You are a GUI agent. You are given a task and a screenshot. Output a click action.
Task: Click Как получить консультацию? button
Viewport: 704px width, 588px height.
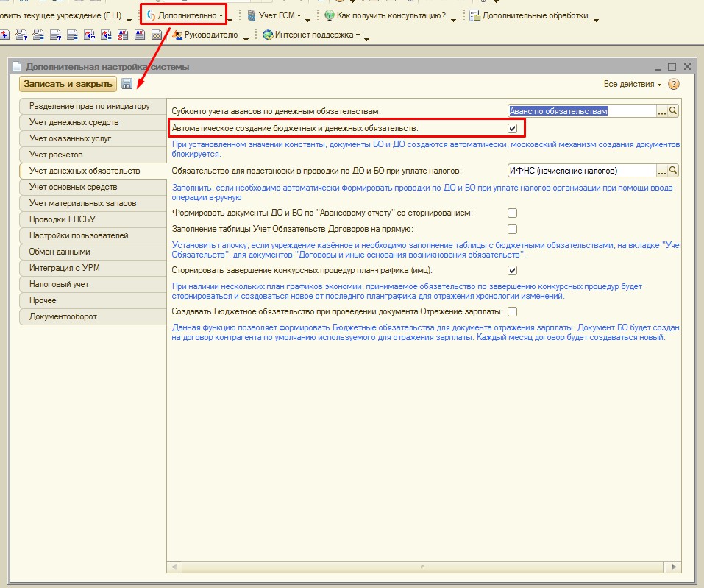pos(391,15)
